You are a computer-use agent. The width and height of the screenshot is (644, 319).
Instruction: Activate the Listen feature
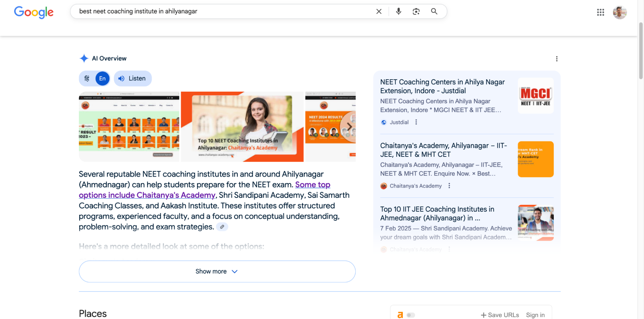(x=132, y=78)
